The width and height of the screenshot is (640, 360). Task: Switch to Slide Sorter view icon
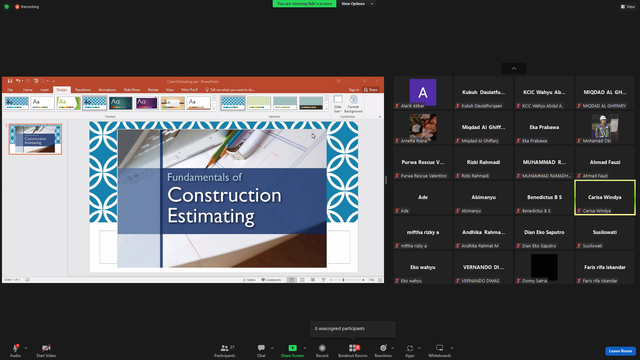coord(302,280)
